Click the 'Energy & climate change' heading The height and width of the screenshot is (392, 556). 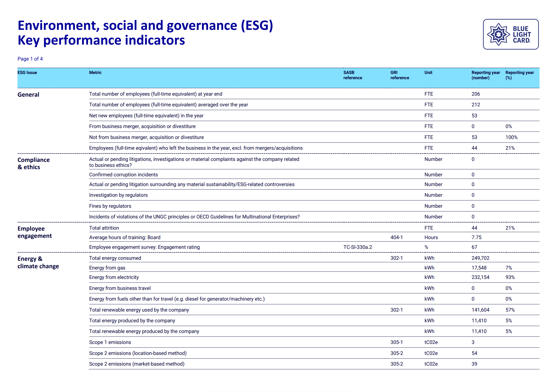(38, 262)
